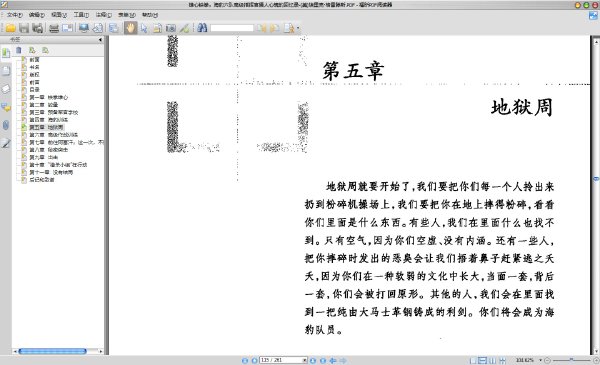600x365 pixels.
Task: Open the attachments paperclip panel
Action: (6, 125)
